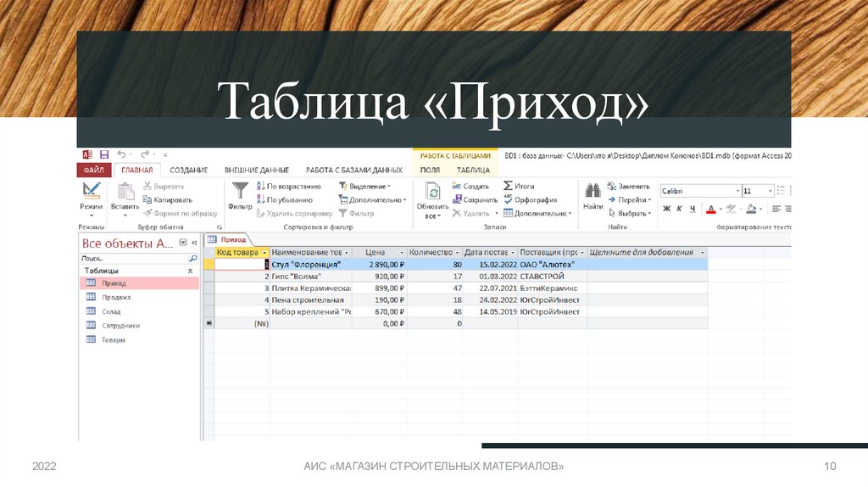Open Перейти go-to dropdown
The height and width of the screenshot is (487, 868).
pyautogui.click(x=630, y=200)
